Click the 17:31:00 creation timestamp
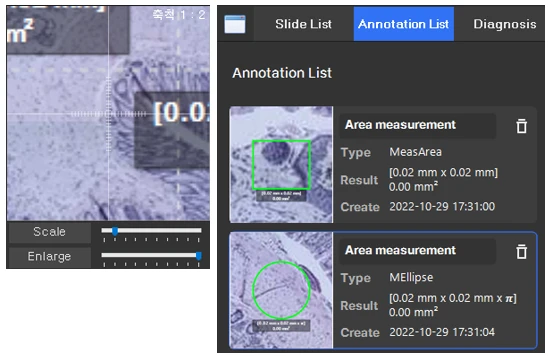552x360 pixels. pos(442,207)
